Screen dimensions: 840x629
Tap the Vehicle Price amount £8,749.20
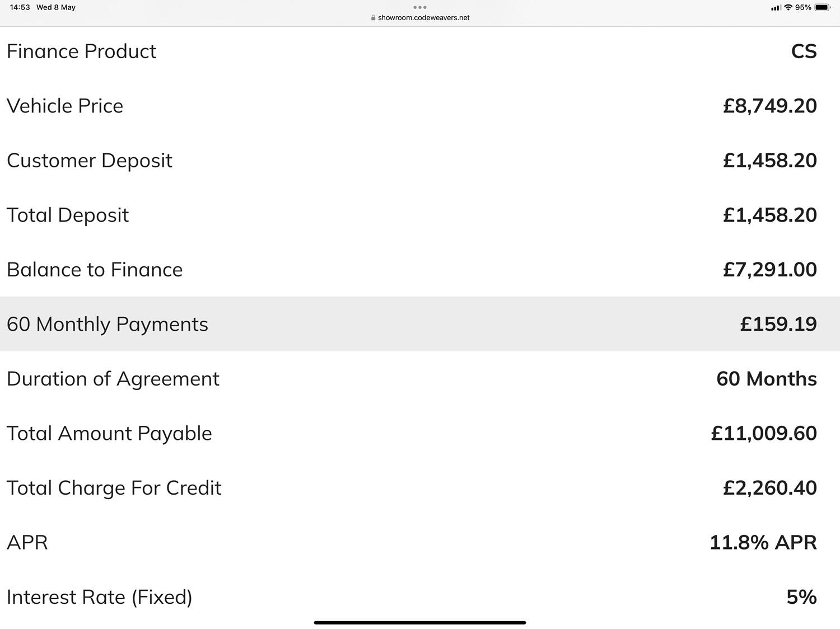tap(770, 106)
